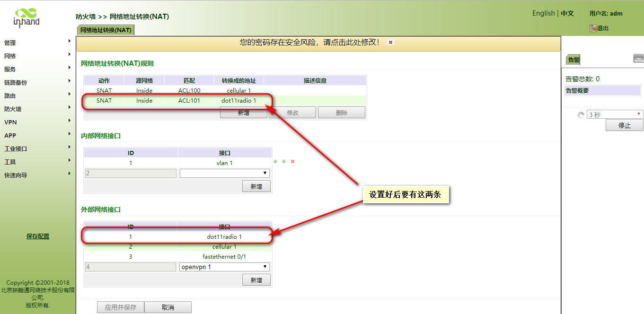This screenshot has width=644, height=314.
Task: Click 新增 button under NAT rules
Action: (243, 113)
